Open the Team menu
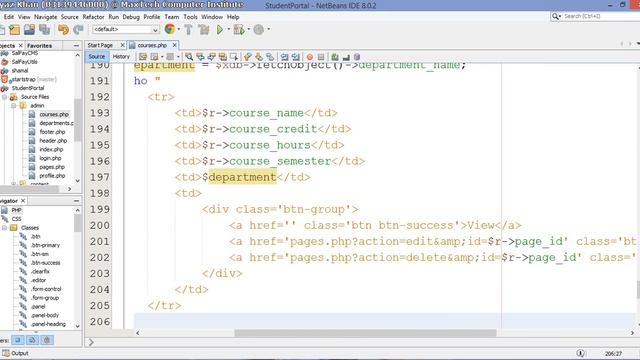The width and height of the screenshot is (640, 360). pos(171,17)
